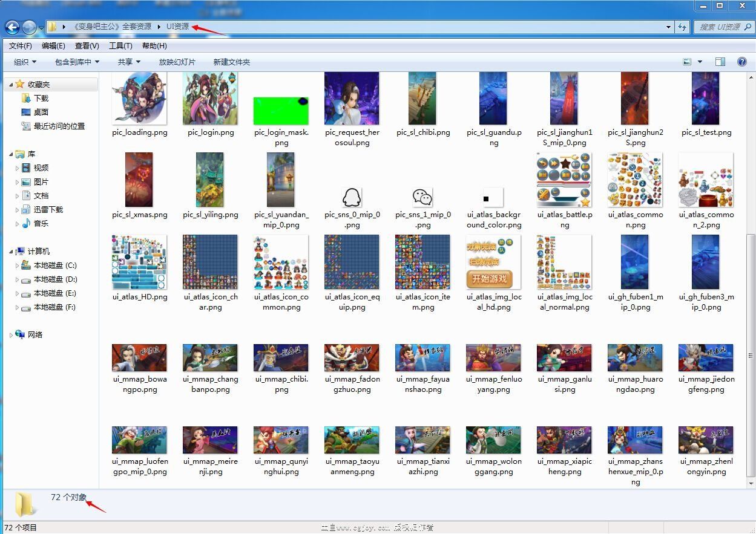Click the 新建文件夹 button
This screenshot has height=534, width=756.
[x=231, y=62]
